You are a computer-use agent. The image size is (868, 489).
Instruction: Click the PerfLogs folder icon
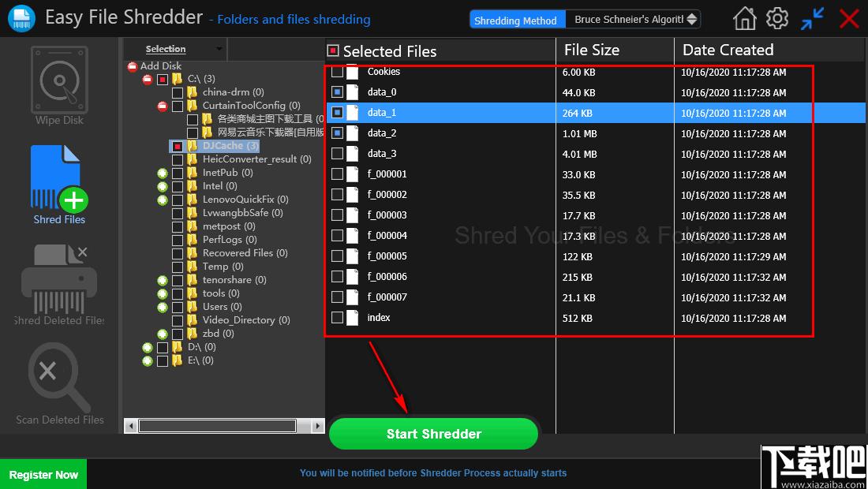tap(192, 240)
